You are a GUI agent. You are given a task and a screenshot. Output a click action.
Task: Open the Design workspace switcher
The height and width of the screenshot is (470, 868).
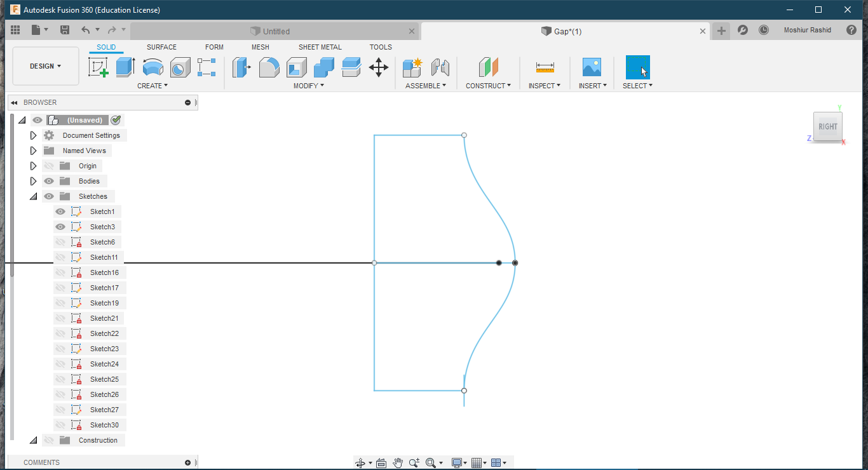[45, 65]
